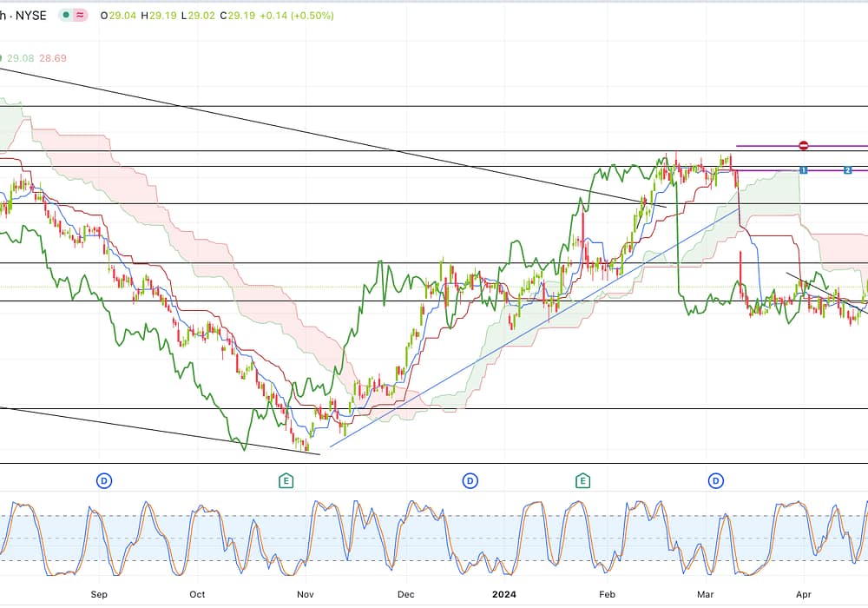868x608 pixels.
Task: Click the pink approximate-data indicator icon
Action: 81,16
